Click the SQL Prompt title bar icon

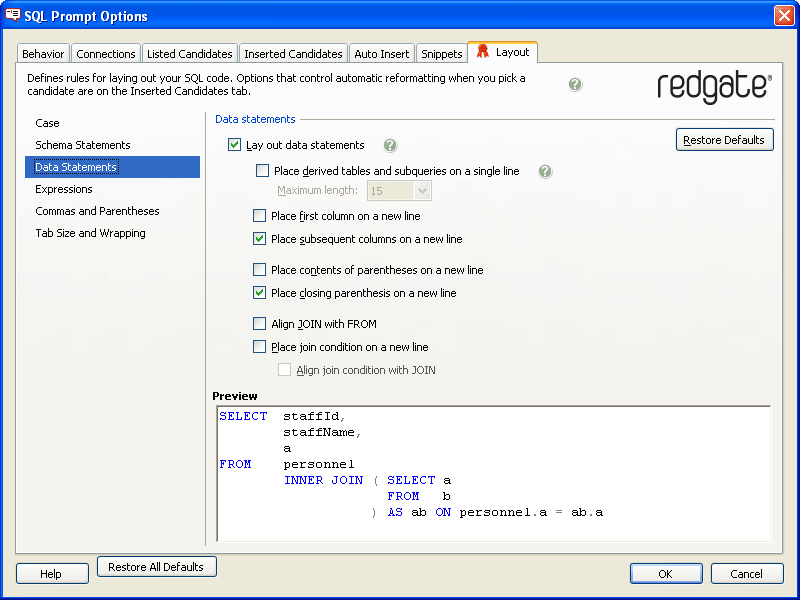[x=13, y=15]
